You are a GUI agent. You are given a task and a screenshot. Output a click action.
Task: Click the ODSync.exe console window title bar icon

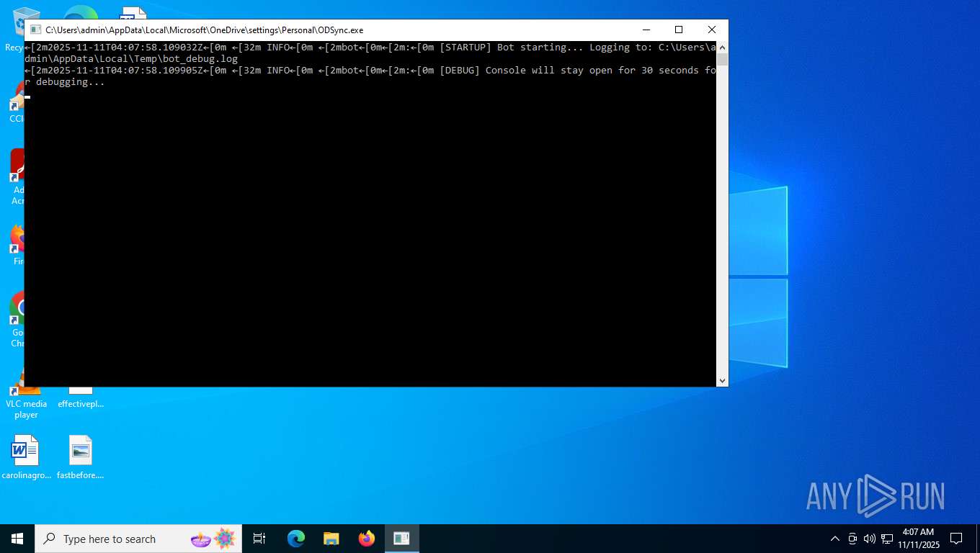(x=35, y=30)
